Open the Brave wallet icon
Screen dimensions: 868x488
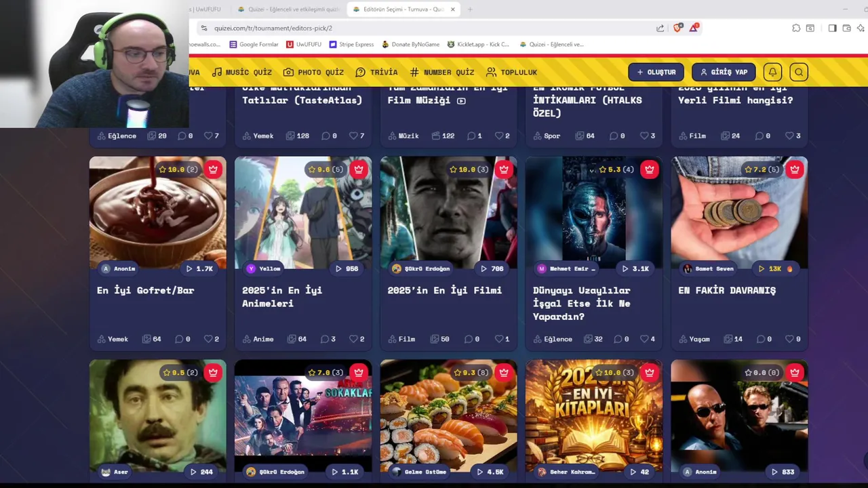pyautogui.click(x=846, y=28)
